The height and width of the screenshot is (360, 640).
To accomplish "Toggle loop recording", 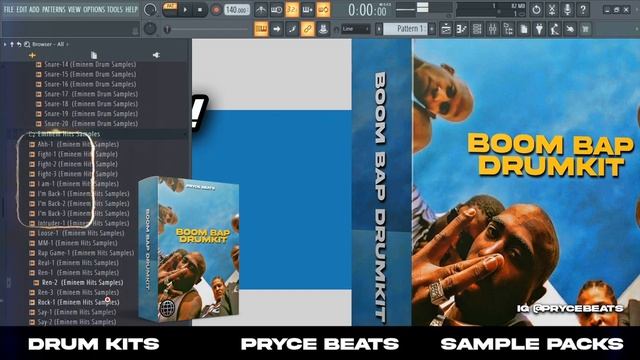I will tap(323, 9).
